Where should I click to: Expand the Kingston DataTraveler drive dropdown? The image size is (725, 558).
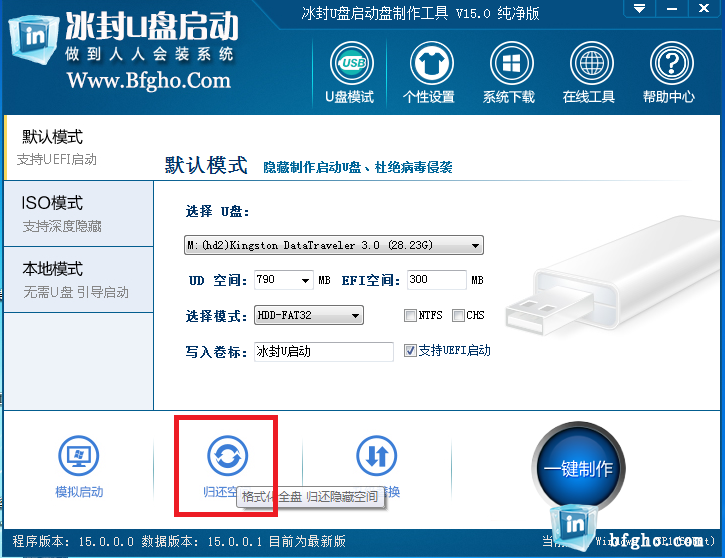point(475,245)
